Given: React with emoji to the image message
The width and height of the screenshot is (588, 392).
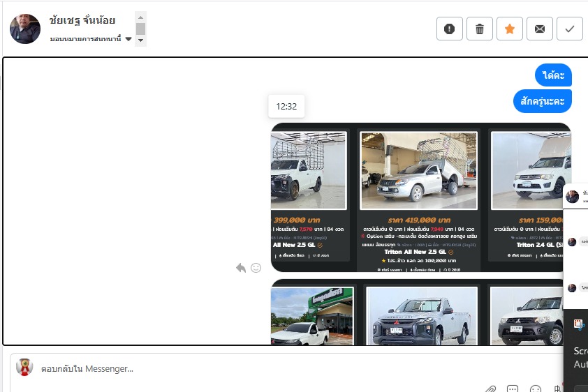Looking at the screenshot, I should (x=256, y=268).
